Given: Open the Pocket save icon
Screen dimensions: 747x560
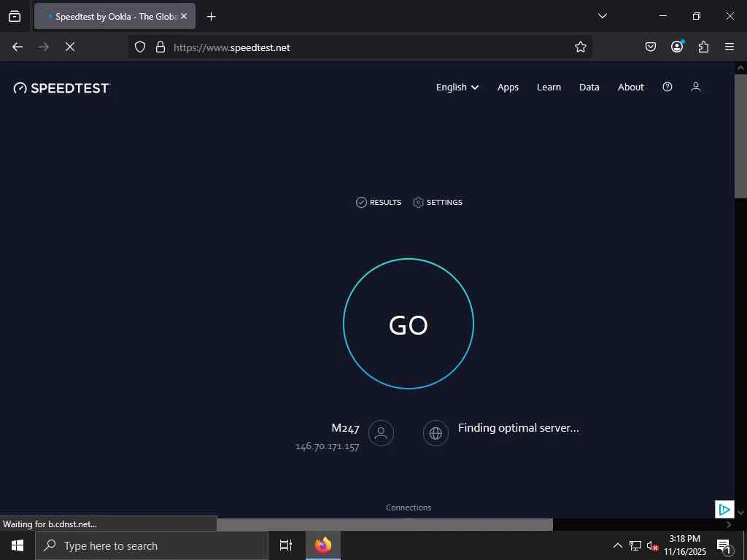Looking at the screenshot, I should [651, 47].
